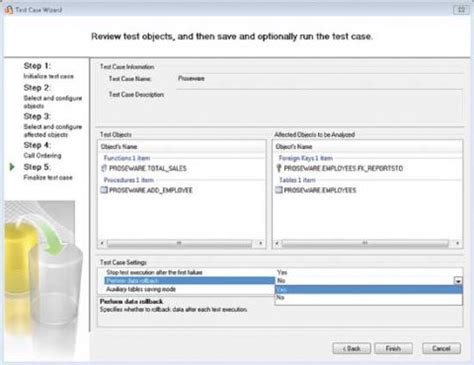Click the Test Case Wizard title icon
This screenshot has width=474, height=365.
click(x=9, y=10)
